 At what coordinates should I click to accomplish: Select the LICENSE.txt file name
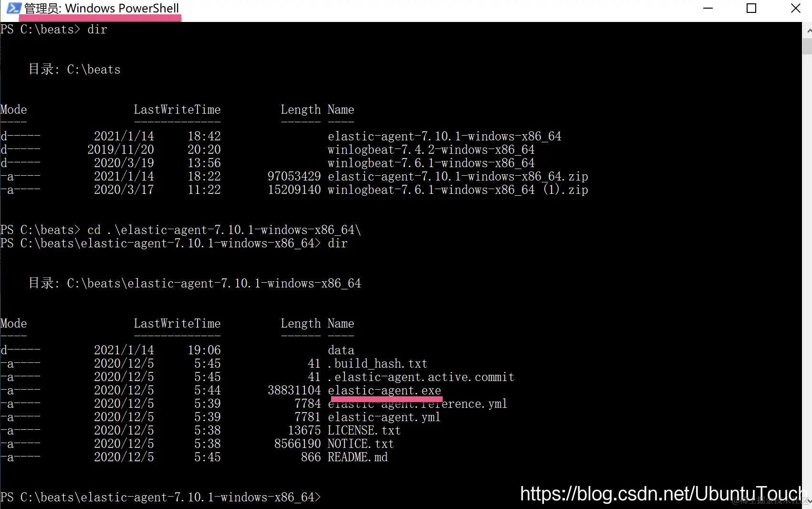[364, 430]
